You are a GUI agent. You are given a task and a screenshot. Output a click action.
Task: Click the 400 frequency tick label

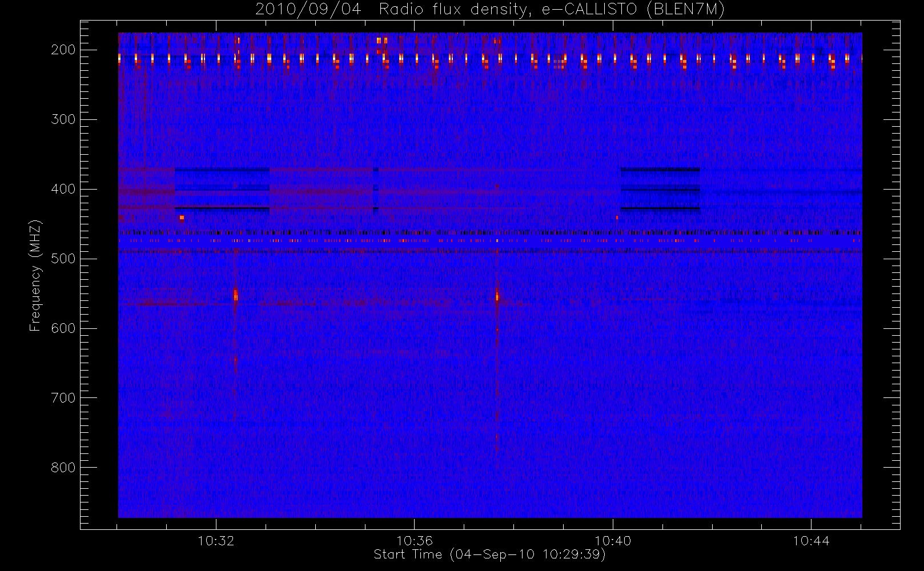point(63,189)
